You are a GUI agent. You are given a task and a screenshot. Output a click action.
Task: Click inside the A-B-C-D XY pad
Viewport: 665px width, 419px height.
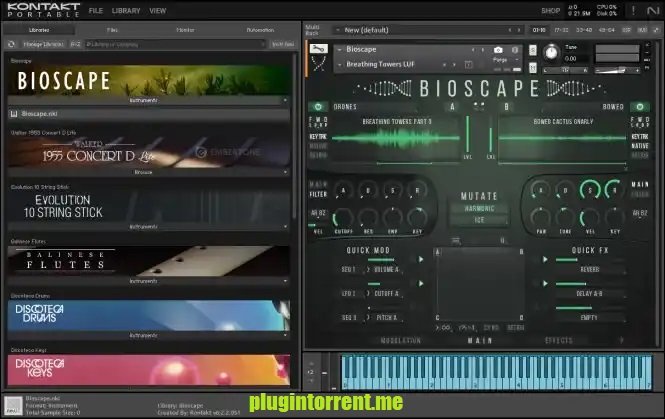pos(479,285)
